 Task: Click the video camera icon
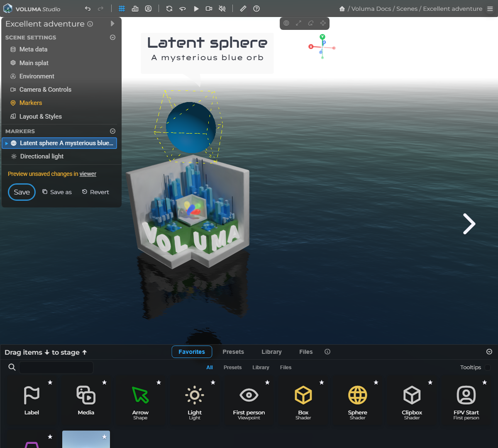click(209, 9)
